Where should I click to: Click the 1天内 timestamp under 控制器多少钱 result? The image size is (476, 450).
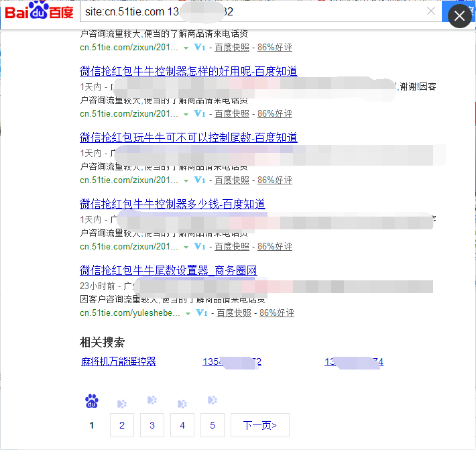coord(91,219)
